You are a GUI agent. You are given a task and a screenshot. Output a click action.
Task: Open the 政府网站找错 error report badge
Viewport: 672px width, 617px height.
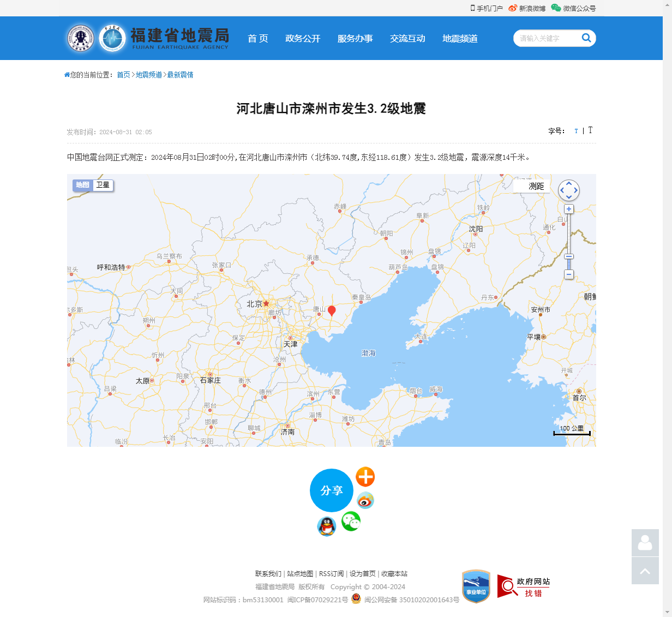tap(524, 586)
